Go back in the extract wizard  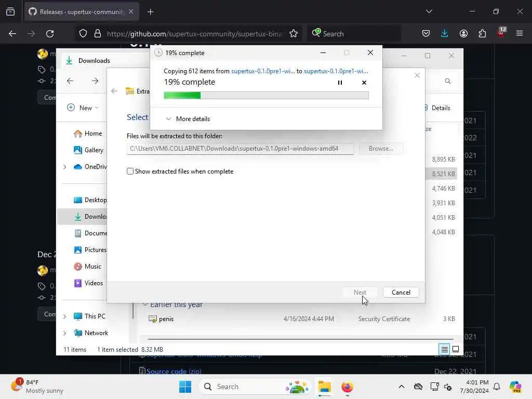114,91
